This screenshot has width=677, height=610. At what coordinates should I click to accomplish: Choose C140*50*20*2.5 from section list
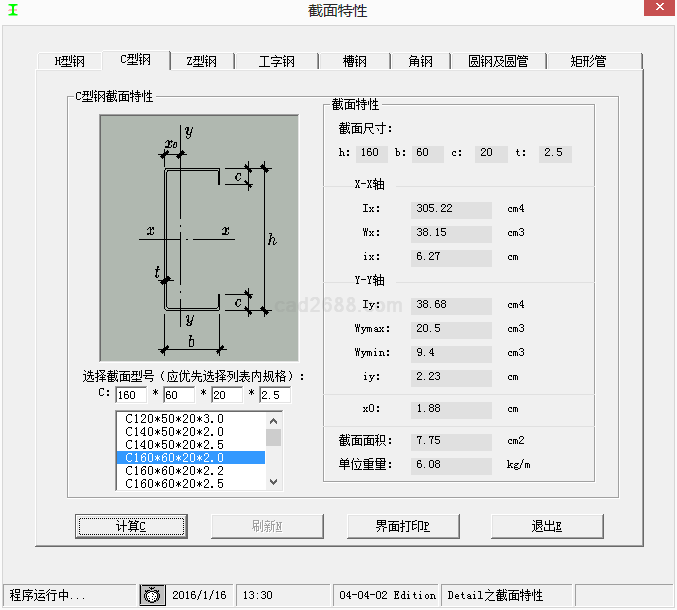pos(174,445)
